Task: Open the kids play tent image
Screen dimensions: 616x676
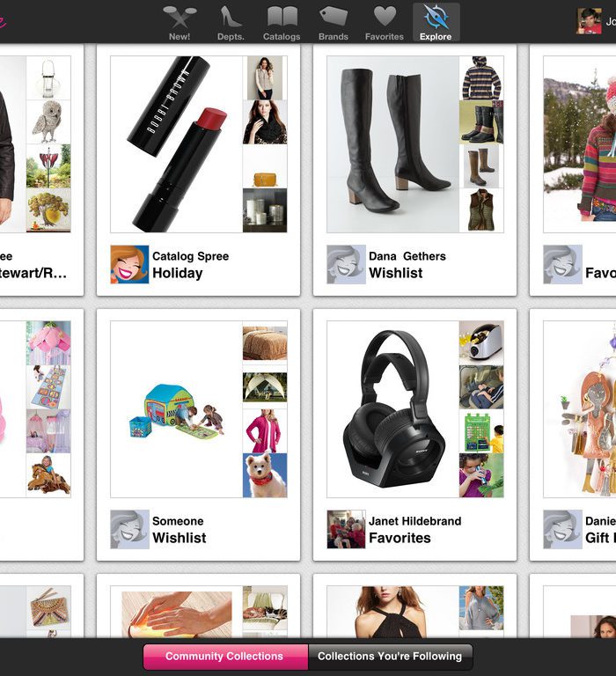Action: pyautogui.click(x=177, y=413)
